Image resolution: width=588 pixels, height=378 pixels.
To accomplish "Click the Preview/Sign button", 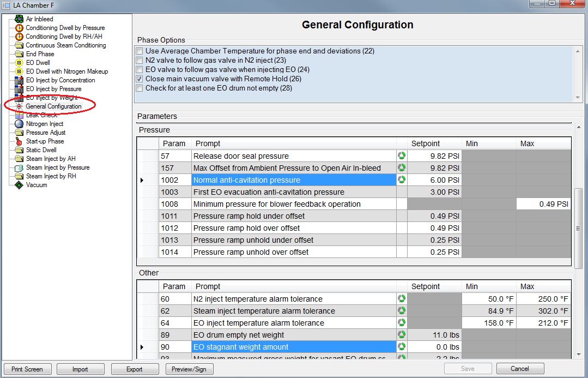I will (x=189, y=369).
